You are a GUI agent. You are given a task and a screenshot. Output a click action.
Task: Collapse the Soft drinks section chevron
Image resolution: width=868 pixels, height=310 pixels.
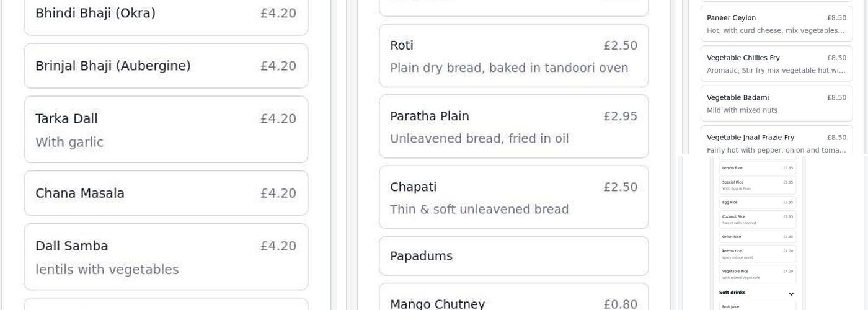point(791,293)
